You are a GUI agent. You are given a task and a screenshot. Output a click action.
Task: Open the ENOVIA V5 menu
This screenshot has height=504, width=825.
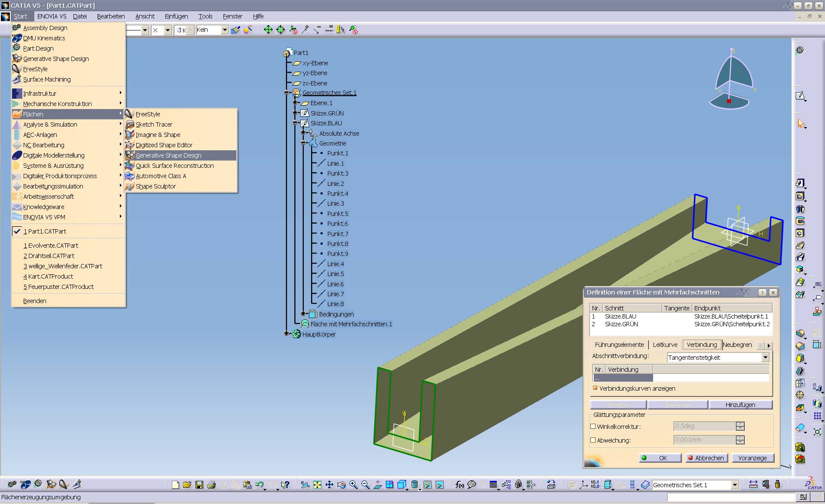pyautogui.click(x=52, y=16)
